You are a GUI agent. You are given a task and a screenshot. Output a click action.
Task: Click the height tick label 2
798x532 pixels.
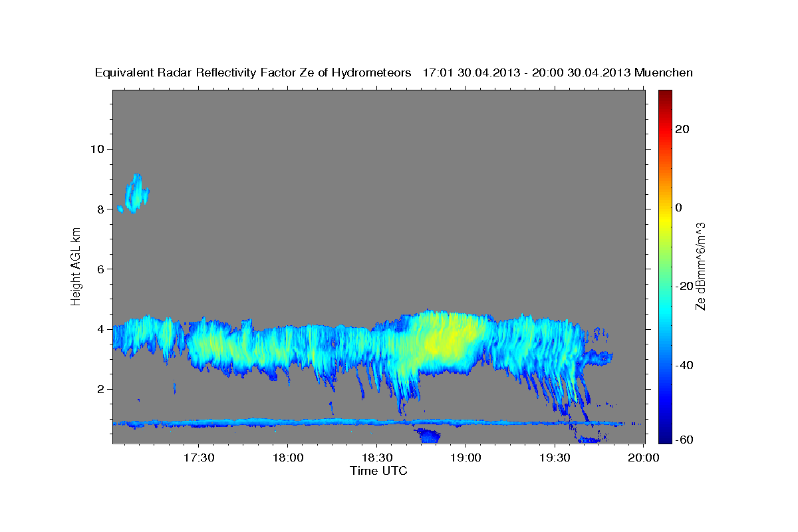100,389
